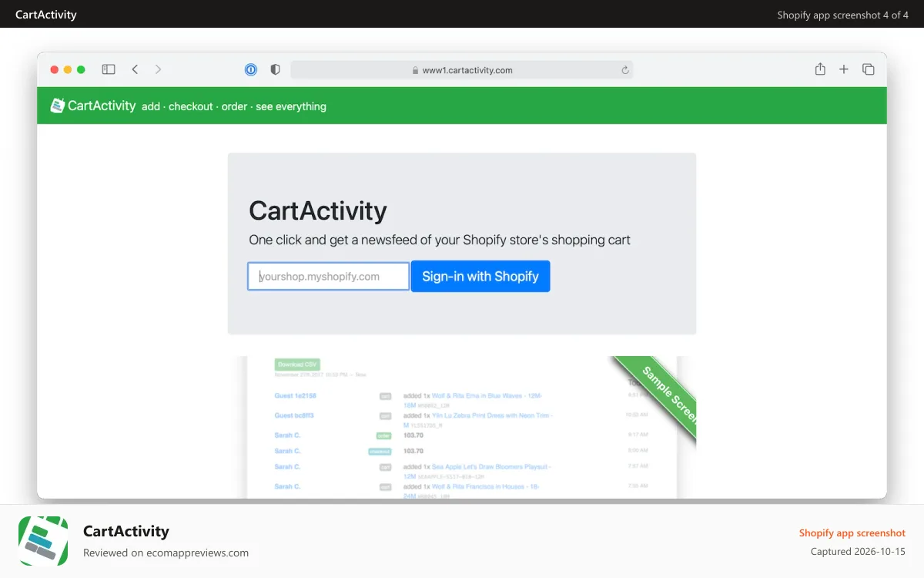The image size is (924, 578).
Task: Click the Download CSV button in sample
Action: pos(297,365)
